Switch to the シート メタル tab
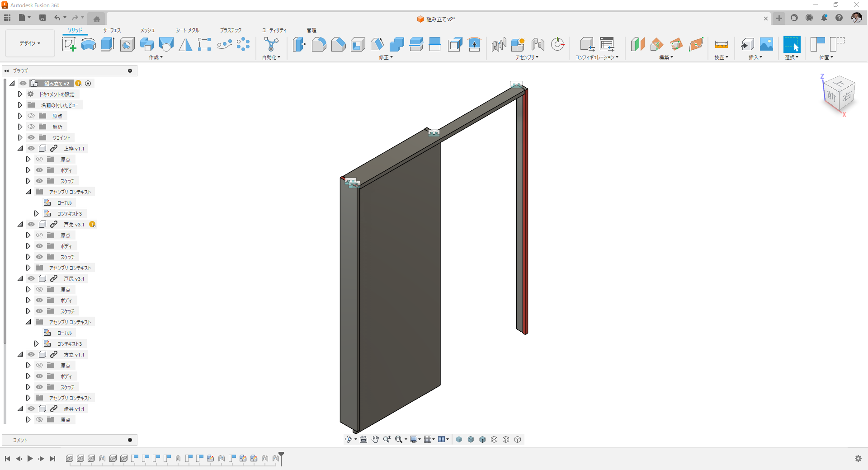This screenshot has height=470, width=868. 188,30
